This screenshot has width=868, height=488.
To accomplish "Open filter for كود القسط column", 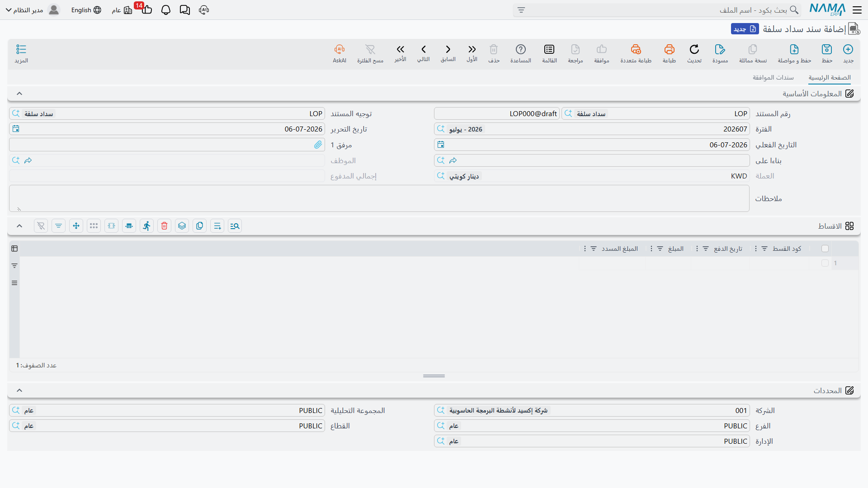I will [764, 249].
